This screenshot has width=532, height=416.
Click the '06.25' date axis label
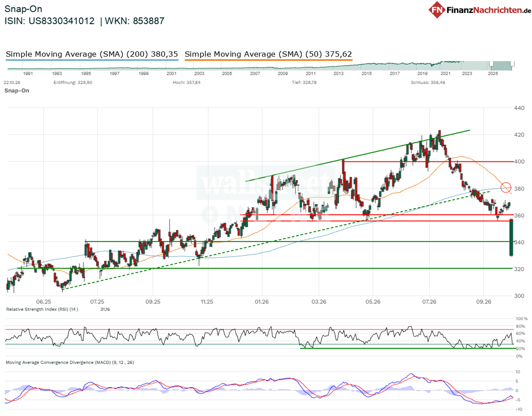tap(44, 302)
